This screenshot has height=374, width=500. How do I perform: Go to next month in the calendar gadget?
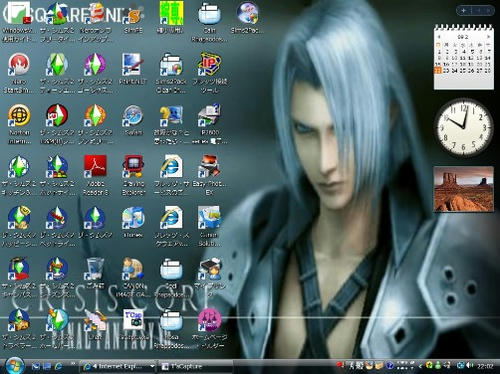488,37
